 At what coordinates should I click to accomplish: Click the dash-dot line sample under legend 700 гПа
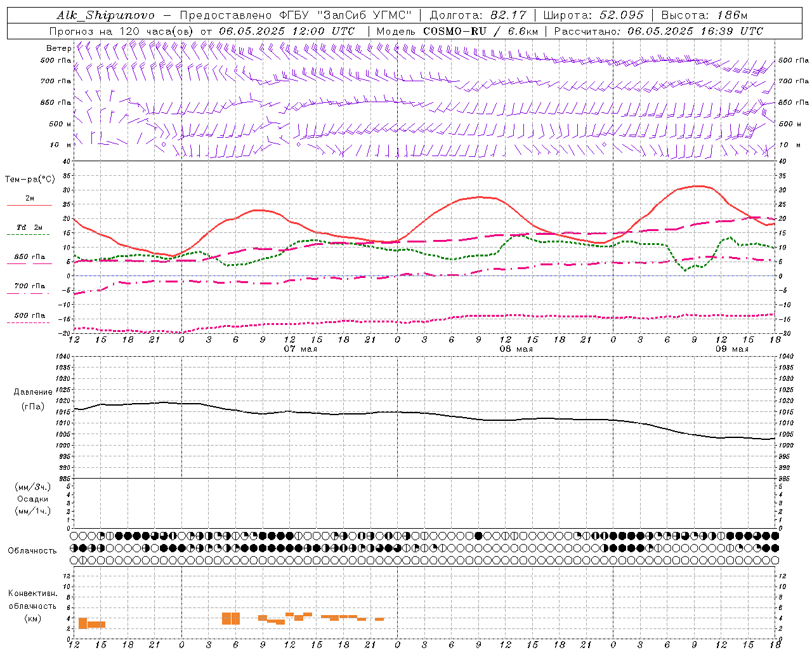click(x=29, y=293)
